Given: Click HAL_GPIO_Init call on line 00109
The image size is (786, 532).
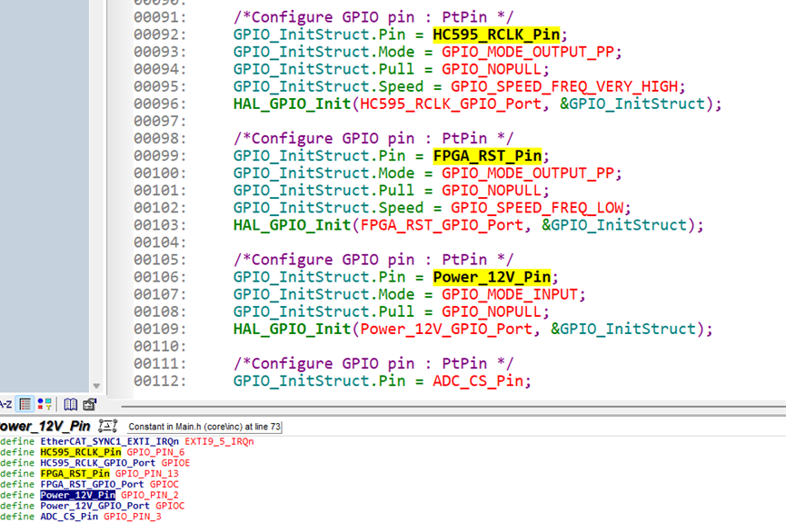Looking at the screenshot, I should click(x=292, y=330).
